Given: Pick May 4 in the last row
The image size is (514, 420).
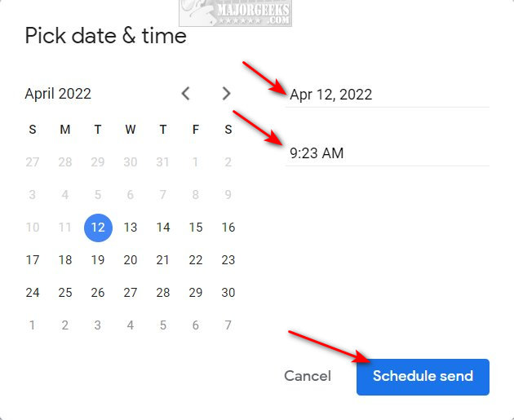Looking at the screenshot, I should (x=131, y=325).
